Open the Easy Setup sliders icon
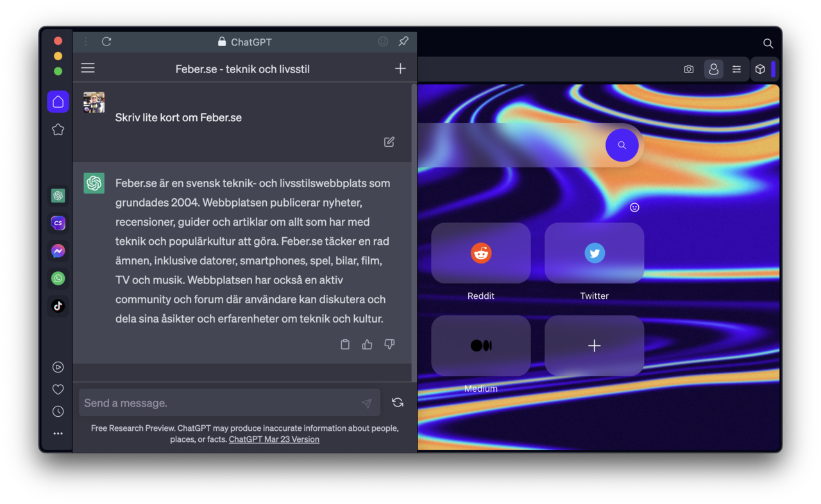Viewport: 821px width, 504px height. [x=736, y=69]
